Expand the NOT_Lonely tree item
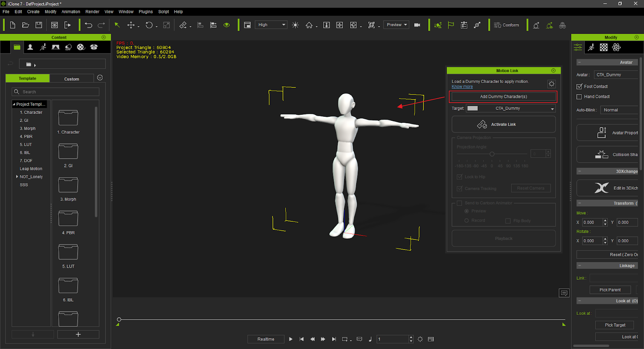 [17, 177]
